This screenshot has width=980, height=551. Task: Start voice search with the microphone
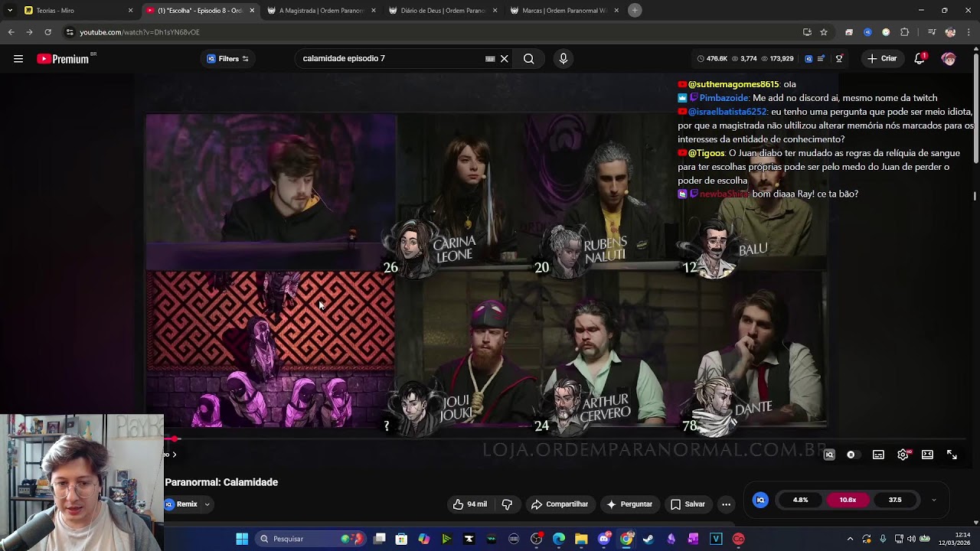pyautogui.click(x=563, y=59)
